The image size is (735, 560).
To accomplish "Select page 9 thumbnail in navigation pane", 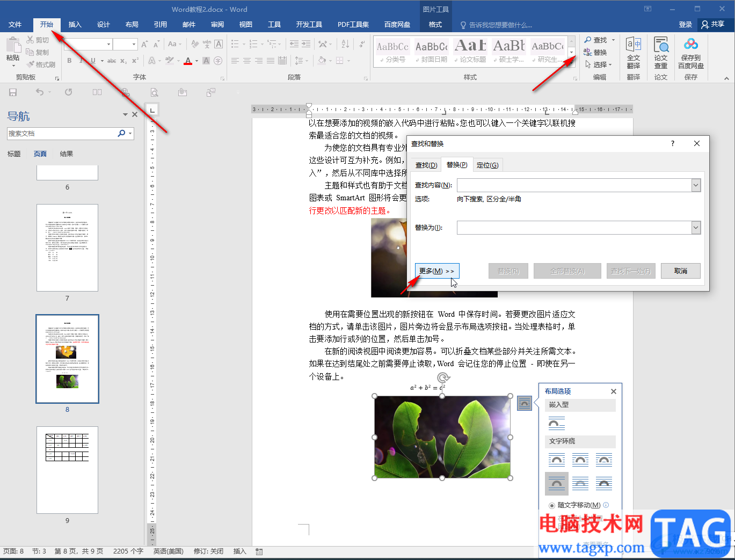I will coord(67,470).
